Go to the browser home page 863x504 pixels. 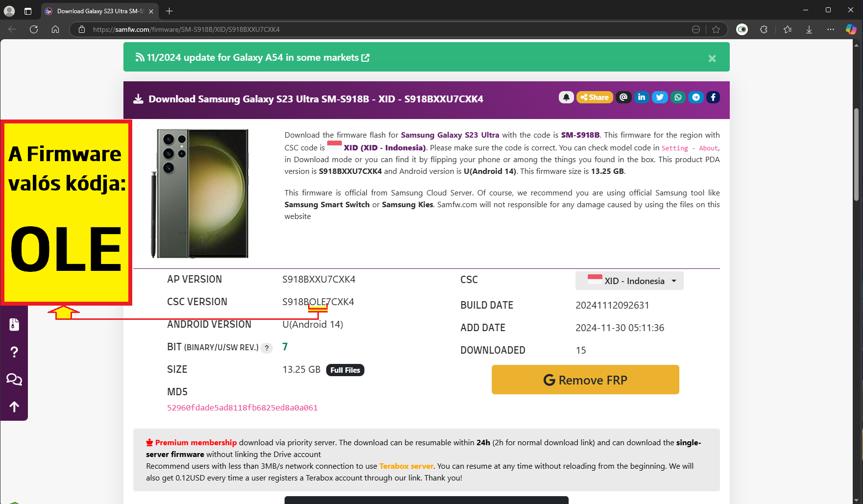(55, 29)
